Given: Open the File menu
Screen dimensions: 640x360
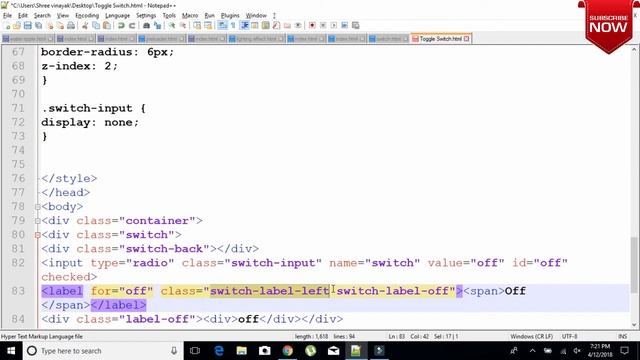Looking at the screenshot, I should point(7,16).
